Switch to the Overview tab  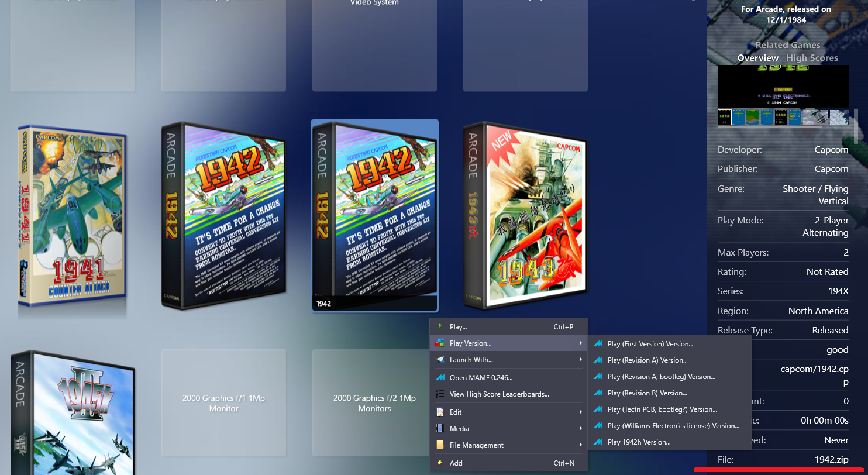[x=758, y=58]
